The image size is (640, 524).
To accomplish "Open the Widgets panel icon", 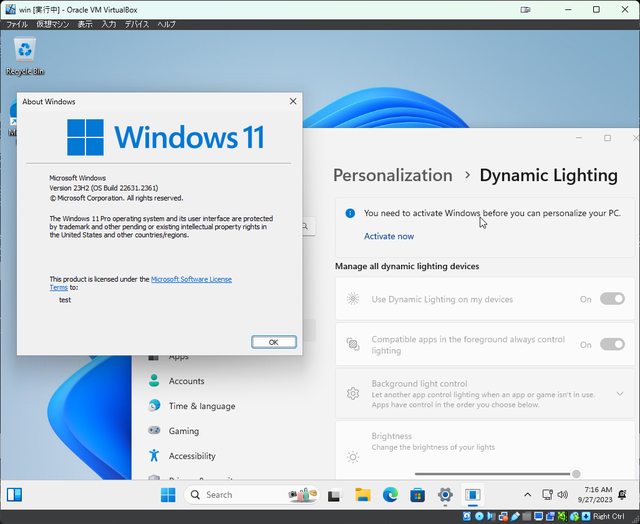I will [x=15, y=495].
